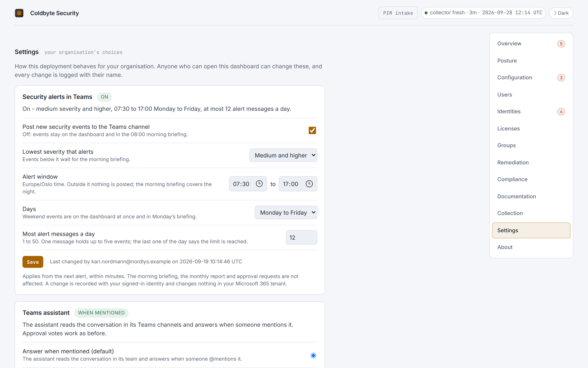588x368 pixels.
Task: Click the collector fresh status pill
Action: [x=483, y=13]
